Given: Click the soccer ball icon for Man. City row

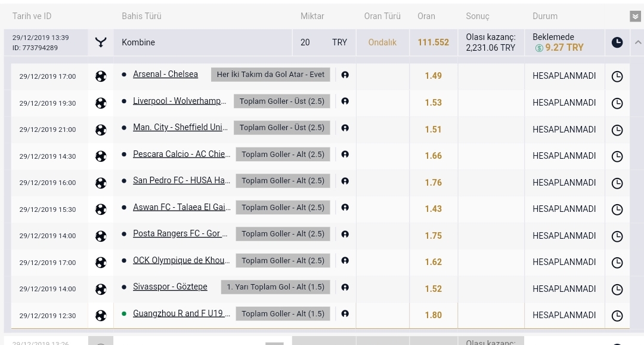Looking at the screenshot, I should [x=101, y=130].
